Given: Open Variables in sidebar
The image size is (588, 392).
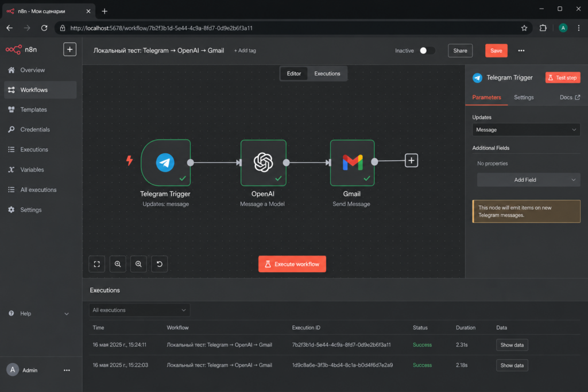Looking at the screenshot, I should 40,169.
